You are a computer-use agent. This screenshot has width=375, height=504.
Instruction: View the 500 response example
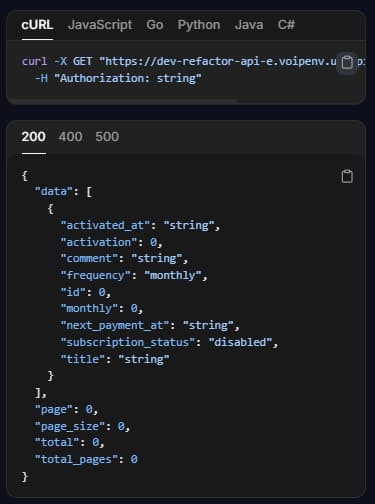107,137
